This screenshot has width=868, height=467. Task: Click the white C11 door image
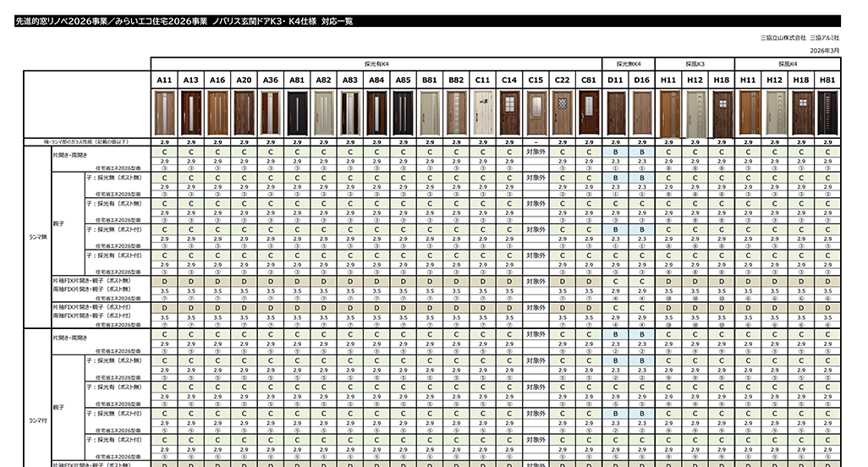point(482,113)
